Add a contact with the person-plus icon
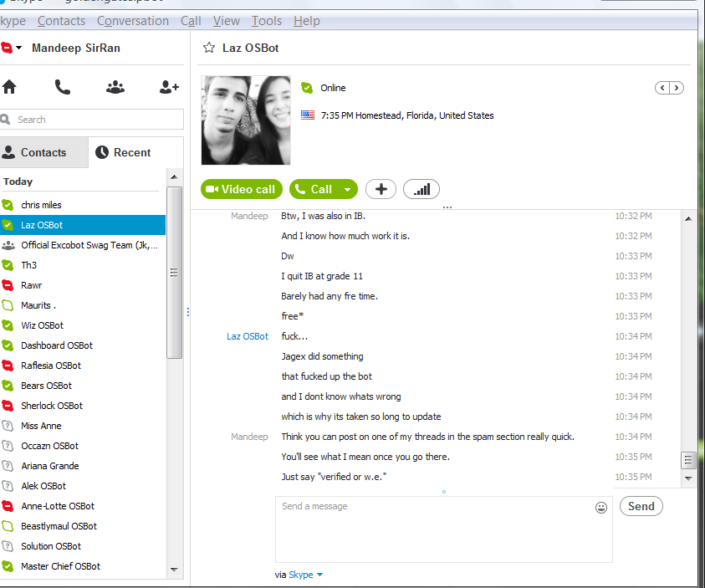 coord(169,87)
